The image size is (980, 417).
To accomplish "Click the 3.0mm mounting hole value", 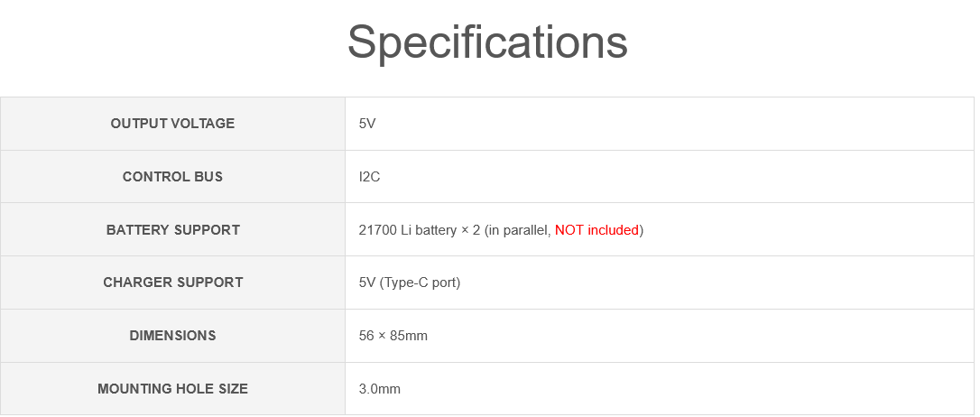I will pos(380,389).
